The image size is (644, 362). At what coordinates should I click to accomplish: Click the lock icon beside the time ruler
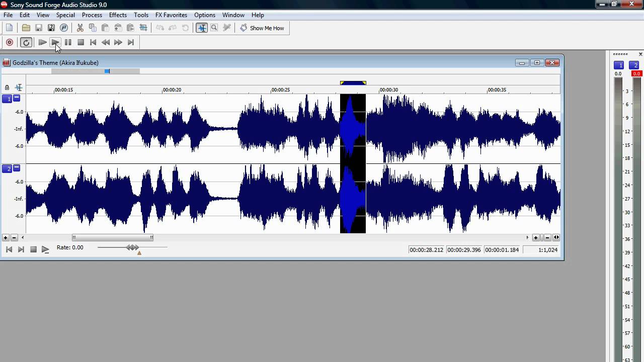click(7, 87)
